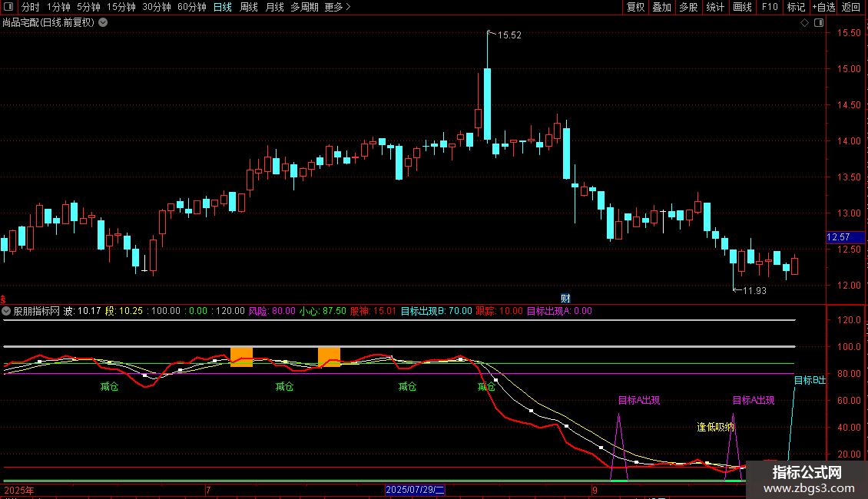Click the 标记 mark button

click(x=796, y=7)
